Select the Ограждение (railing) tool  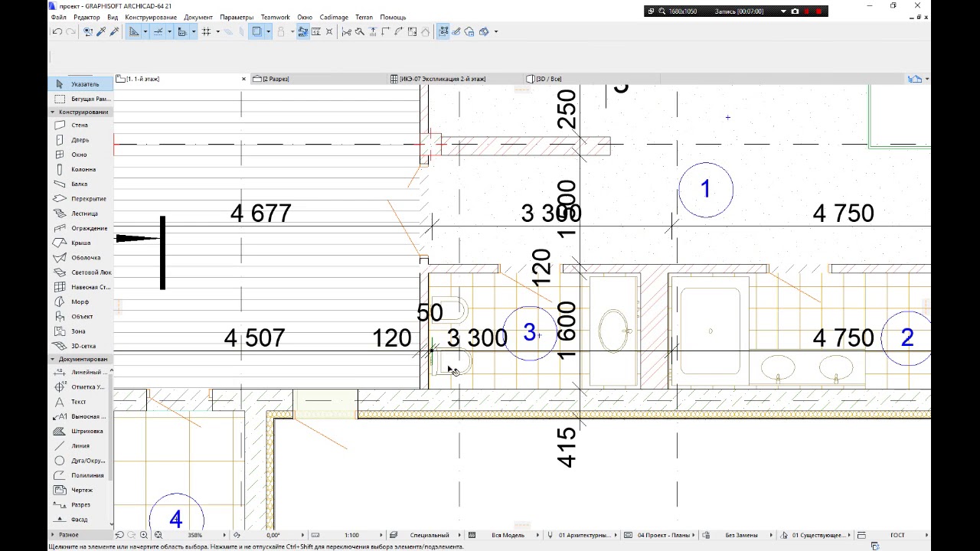click(x=80, y=228)
